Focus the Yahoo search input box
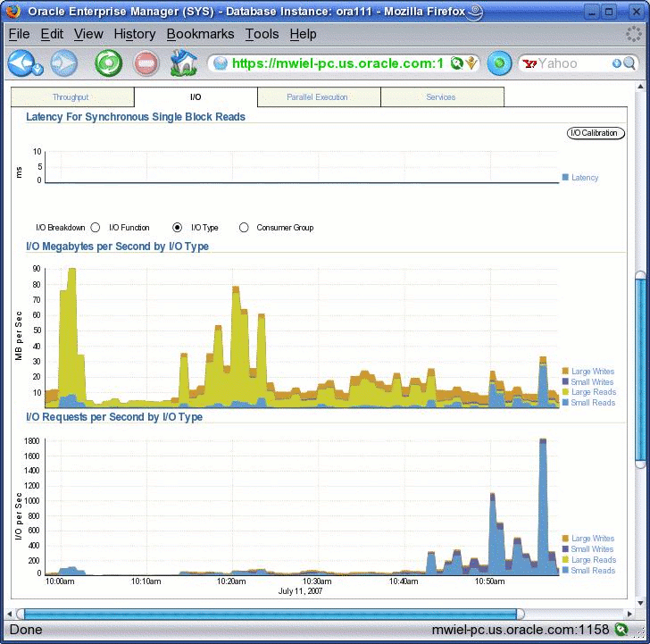This screenshot has width=650, height=644. (x=574, y=63)
